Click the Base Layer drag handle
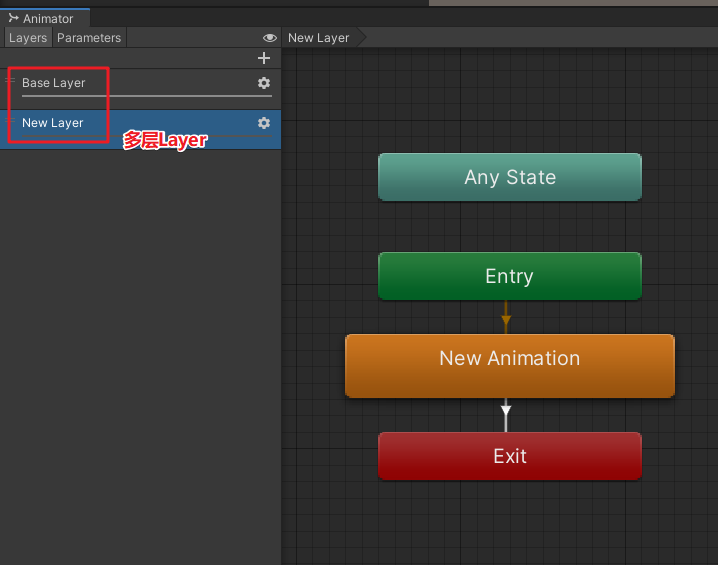Viewport: 718px width, 565px height. (x=10, y=79)
